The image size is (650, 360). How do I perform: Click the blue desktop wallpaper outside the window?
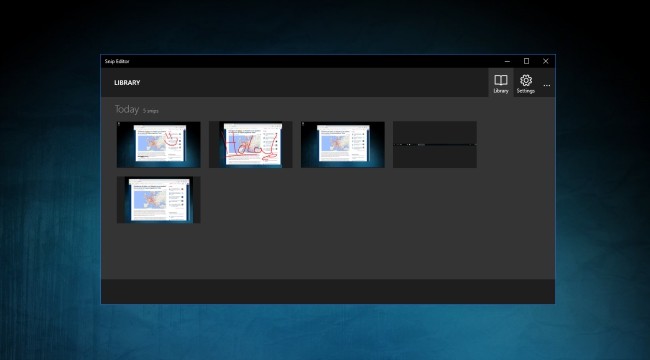coord(50,207)
